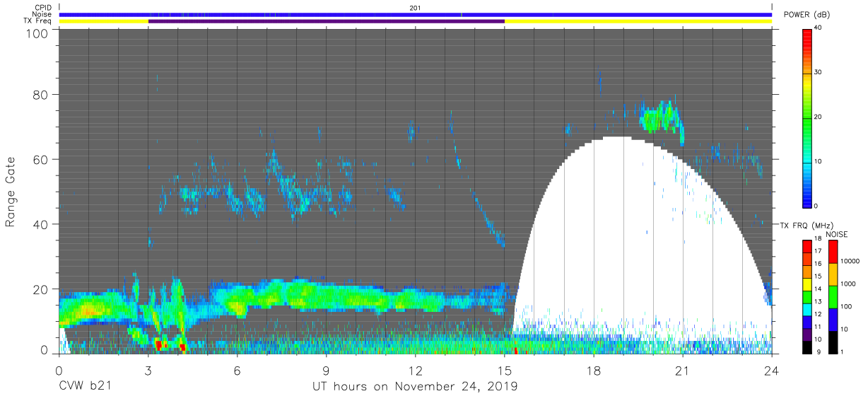868x401 pixels.
Task: Click the x-axis tick label '18'
Action: 594,370
